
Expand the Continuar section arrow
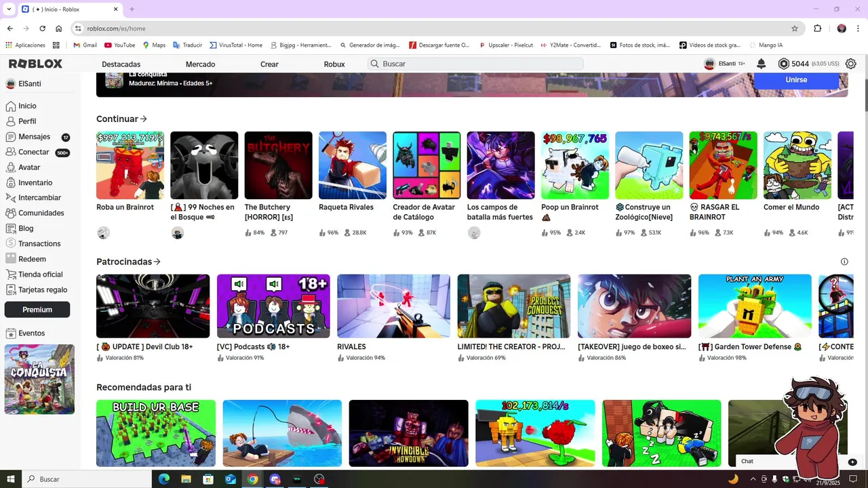tap(143, 119)
